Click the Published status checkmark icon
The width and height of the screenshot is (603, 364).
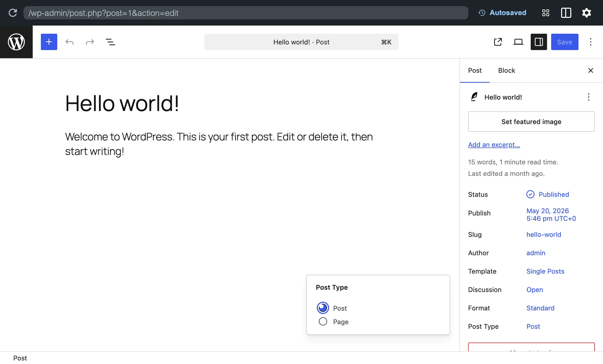pos(530,194)
